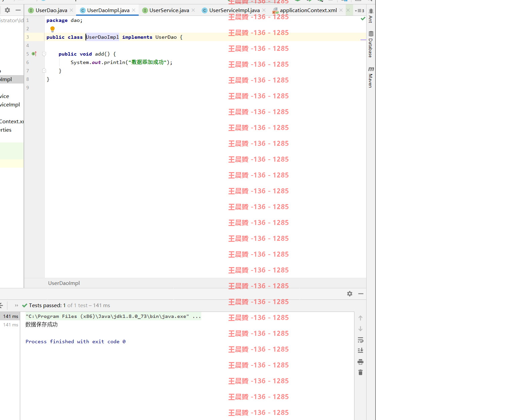
Task: Click 'Process finished with exit code 0' text
Action: tap(75, 342)
